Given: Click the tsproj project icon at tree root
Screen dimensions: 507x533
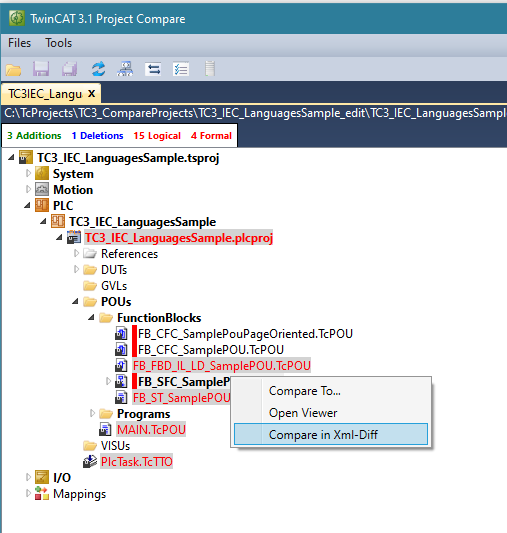Looking at the screenshot, I should click(26, 157).
